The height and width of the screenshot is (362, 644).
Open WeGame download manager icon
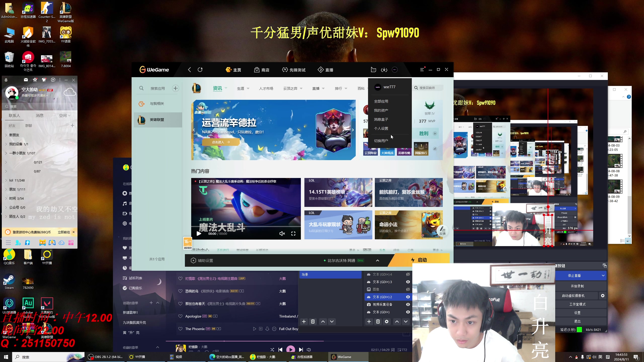(x=384, y=70)
